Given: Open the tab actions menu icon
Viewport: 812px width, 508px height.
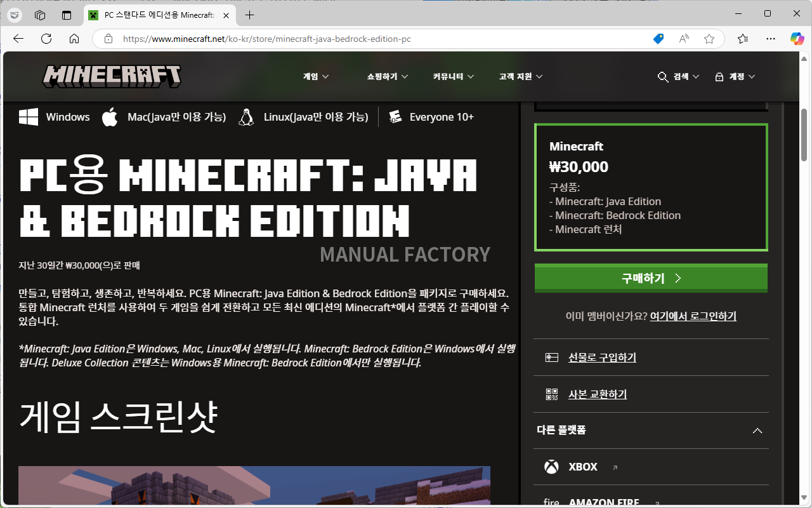Looking at the screenshot, I should pyautogui.click(x=67, y=15).
